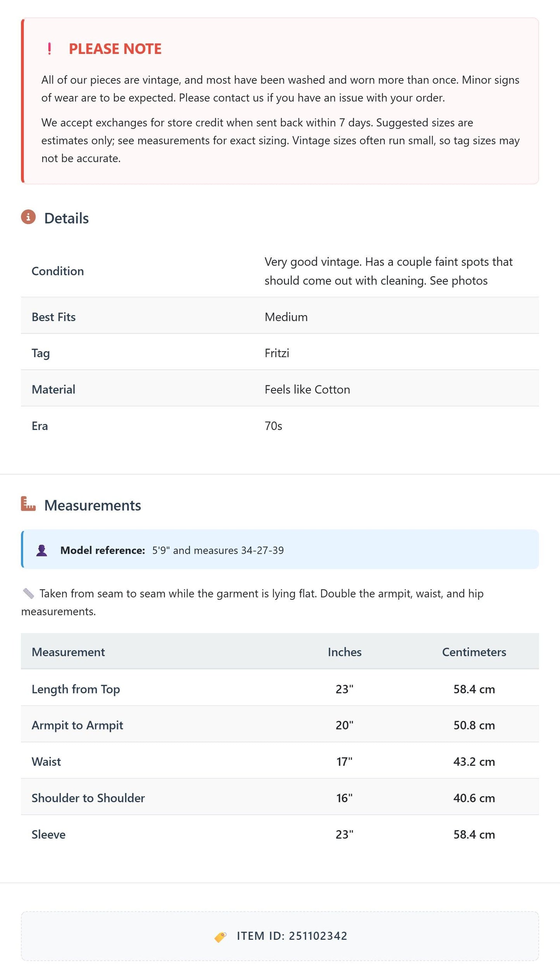Viewport: 560px width, 979px height.
Task: Click the Armpit to Armpit row label
Action: click(78, 725)
